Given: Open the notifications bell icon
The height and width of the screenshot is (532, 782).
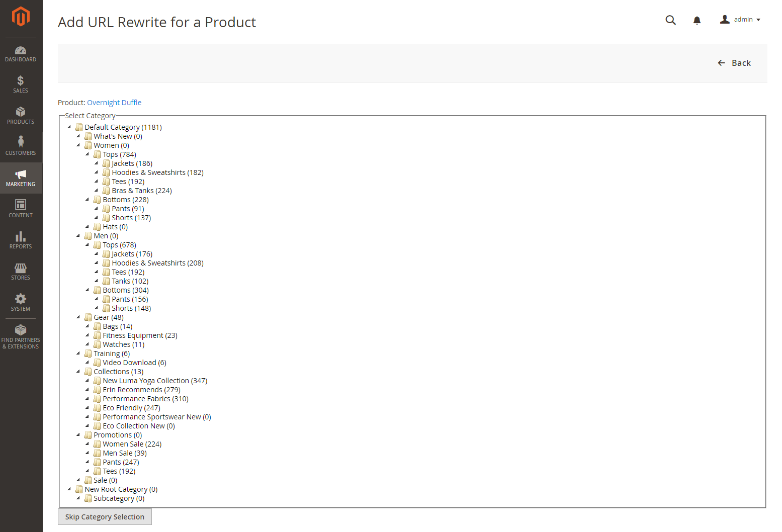Looking at the screenshot, I should pos(697,20).
